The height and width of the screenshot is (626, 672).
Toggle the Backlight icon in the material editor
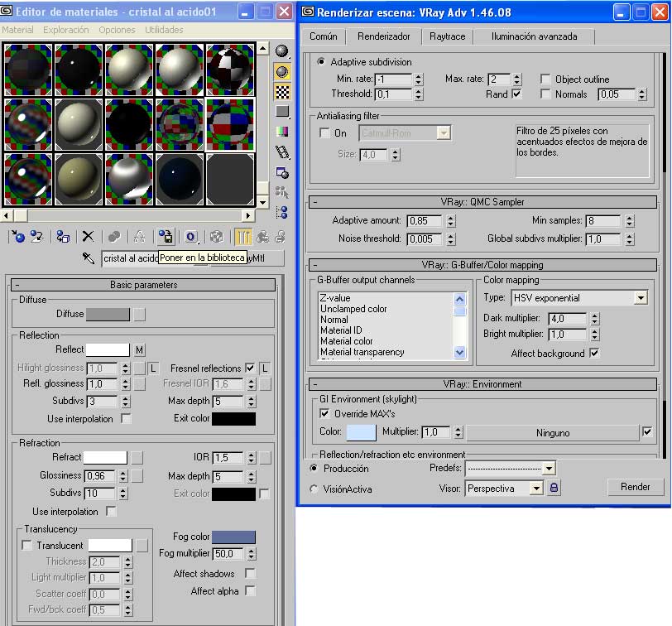click(281, 72)
